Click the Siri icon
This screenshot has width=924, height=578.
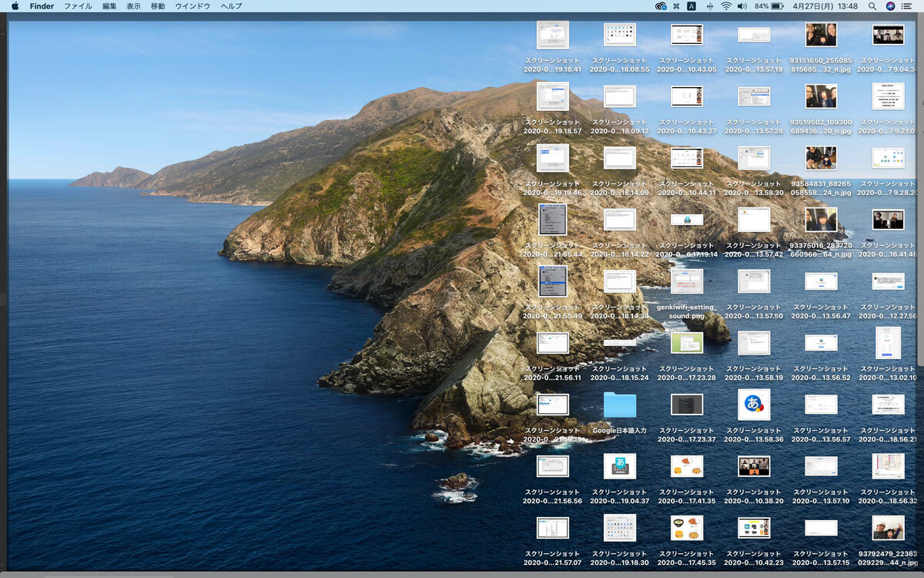[x=890, y=6]
